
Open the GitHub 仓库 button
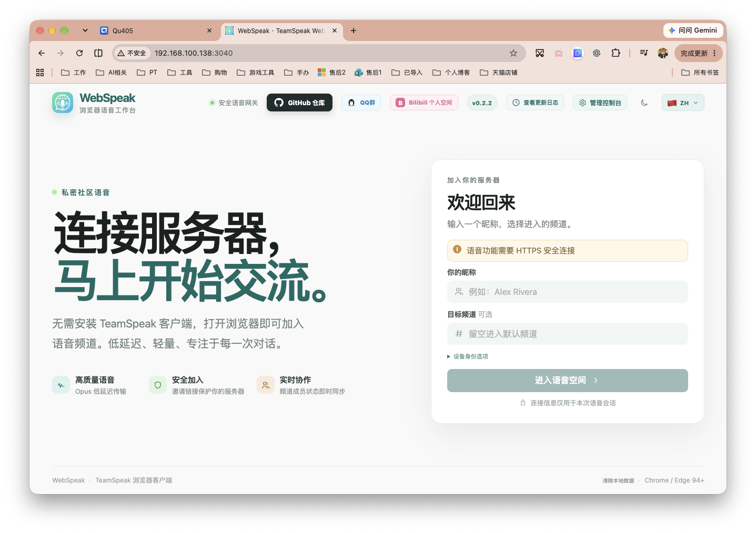coord(299,102)
